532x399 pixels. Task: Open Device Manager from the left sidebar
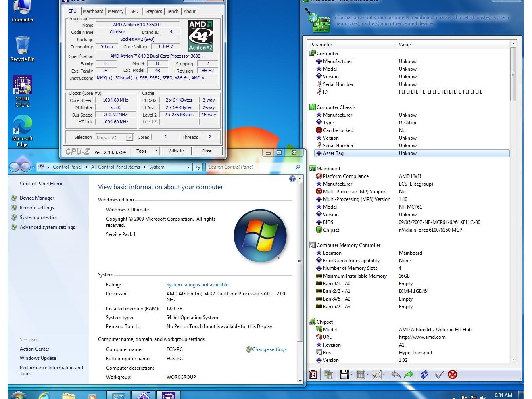[x=37, y=198]
